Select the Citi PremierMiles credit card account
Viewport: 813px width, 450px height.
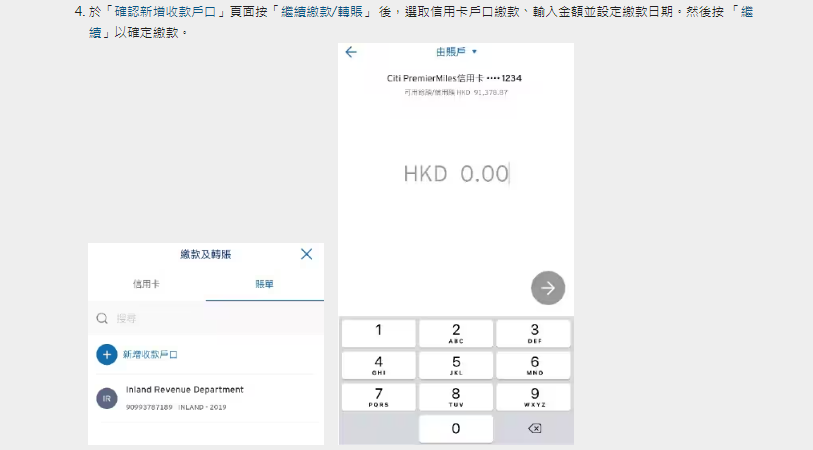pos(455,78)
